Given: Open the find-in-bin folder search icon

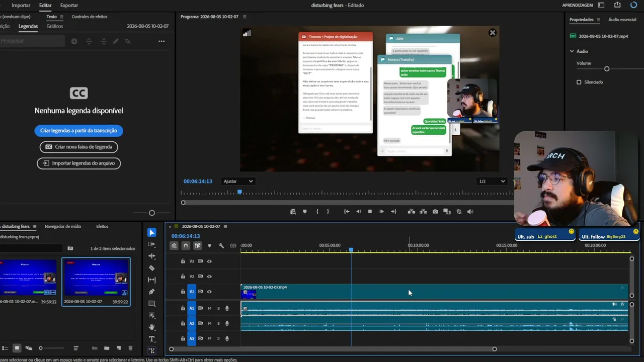Looking at the screenshot, I should point(70,248).
